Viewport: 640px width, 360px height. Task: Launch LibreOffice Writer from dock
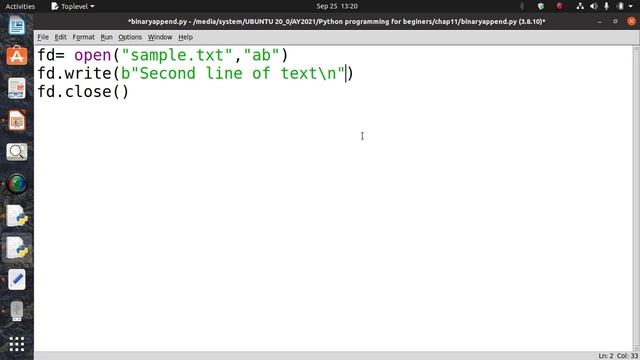pos(17,25)
